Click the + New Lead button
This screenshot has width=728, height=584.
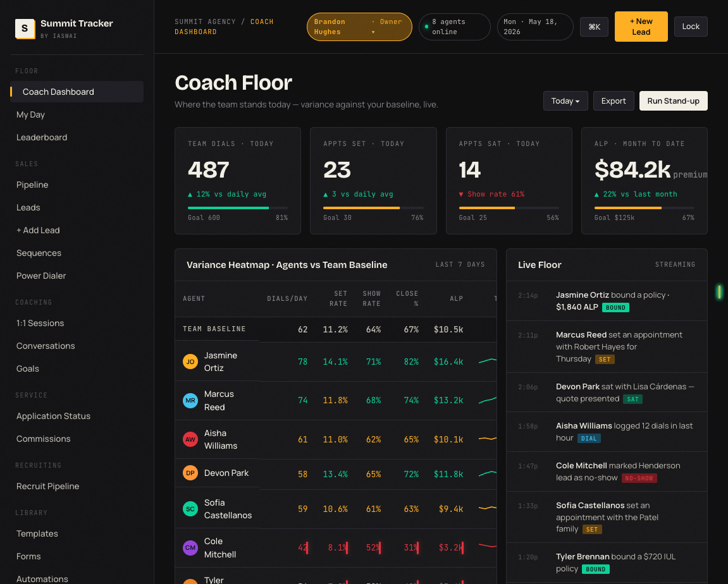(641, 27)
